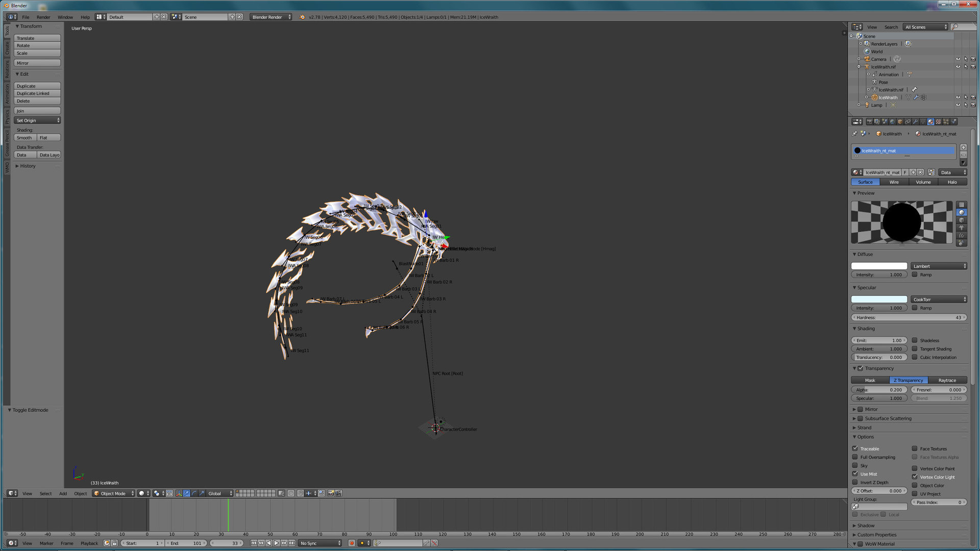Click the Duplicate Linked button

click(x=37, y=93)
